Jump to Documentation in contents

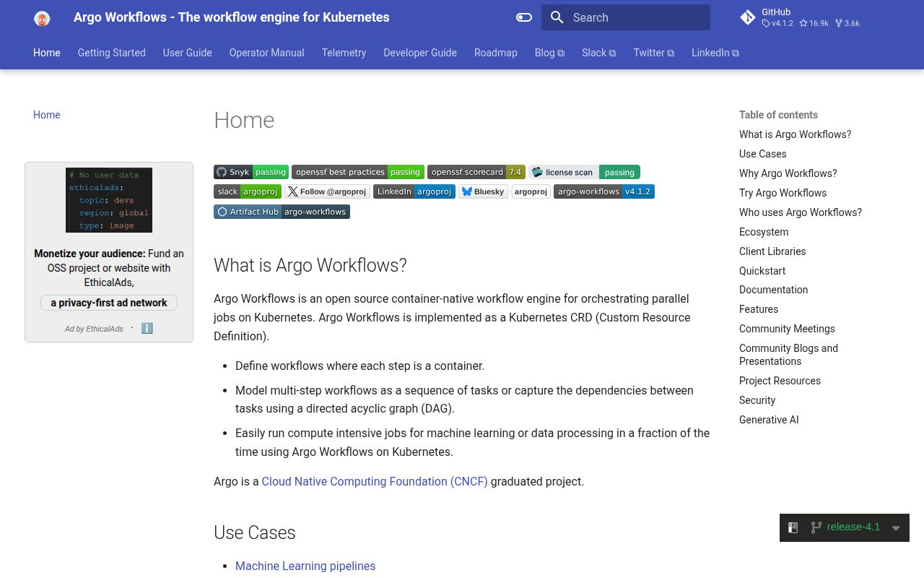pos(774,290)
